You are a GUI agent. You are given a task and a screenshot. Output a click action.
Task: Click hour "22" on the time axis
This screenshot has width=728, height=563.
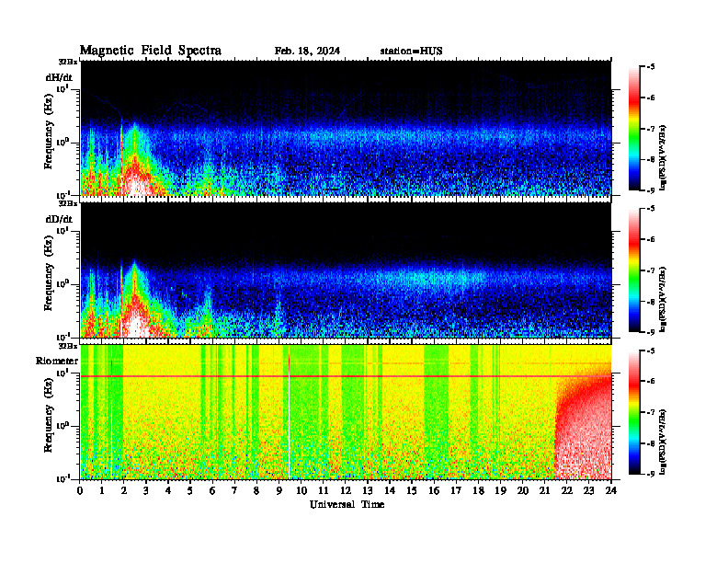(567, 490)
